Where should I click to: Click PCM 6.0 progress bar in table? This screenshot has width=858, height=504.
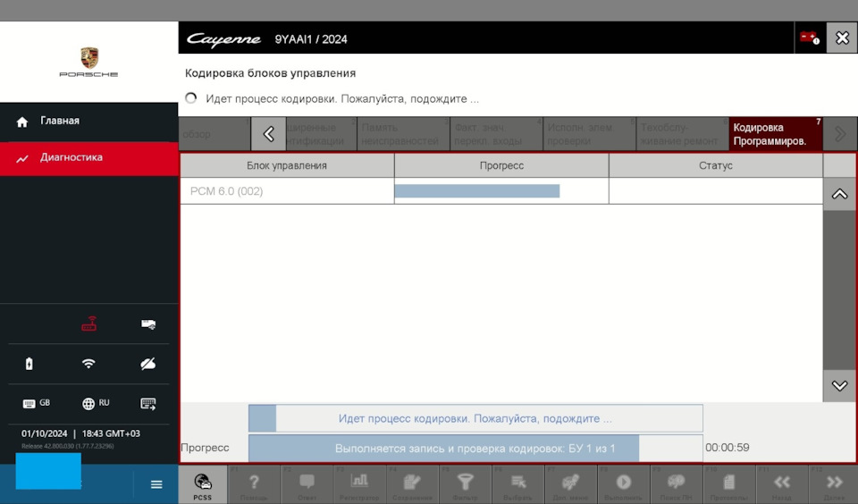pos(477,191)
